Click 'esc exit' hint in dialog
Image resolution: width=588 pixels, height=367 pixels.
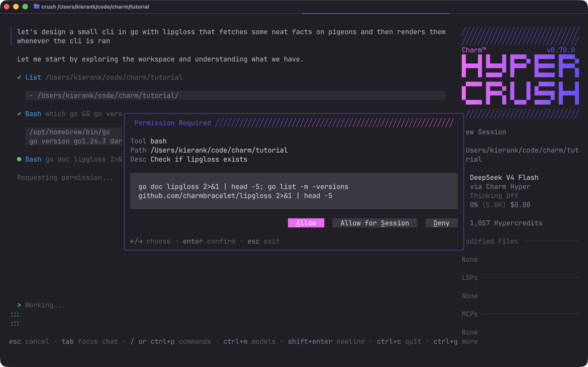pos(264,241)
